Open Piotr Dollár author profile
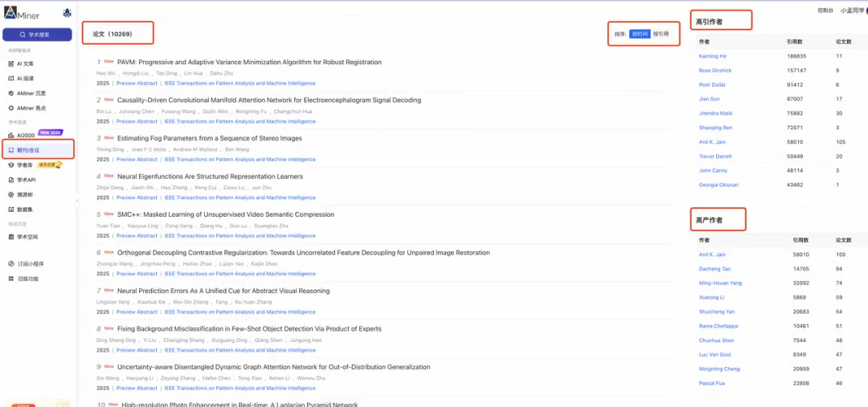 712,85
